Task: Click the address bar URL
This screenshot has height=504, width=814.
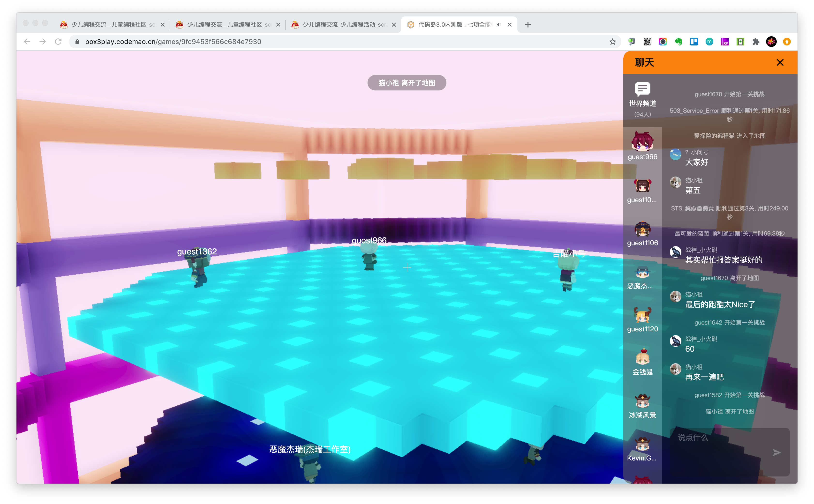Action: 173,42
